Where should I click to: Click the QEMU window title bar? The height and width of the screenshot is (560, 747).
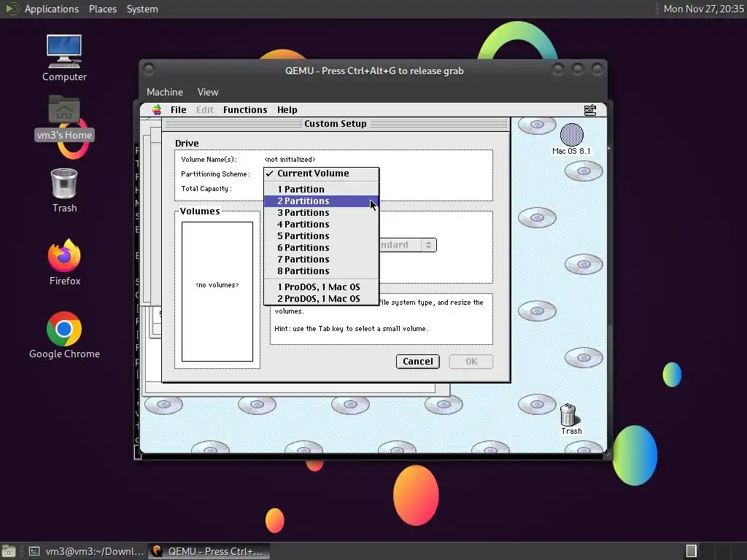(374, 71)
